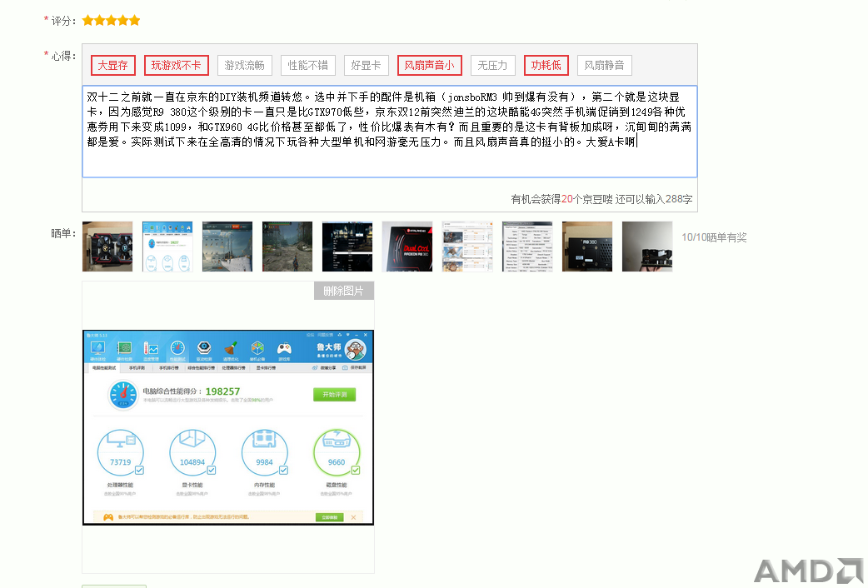Click into the review text area
The height and width of the screenshot is (588, 868).
[x=390, y=132]
